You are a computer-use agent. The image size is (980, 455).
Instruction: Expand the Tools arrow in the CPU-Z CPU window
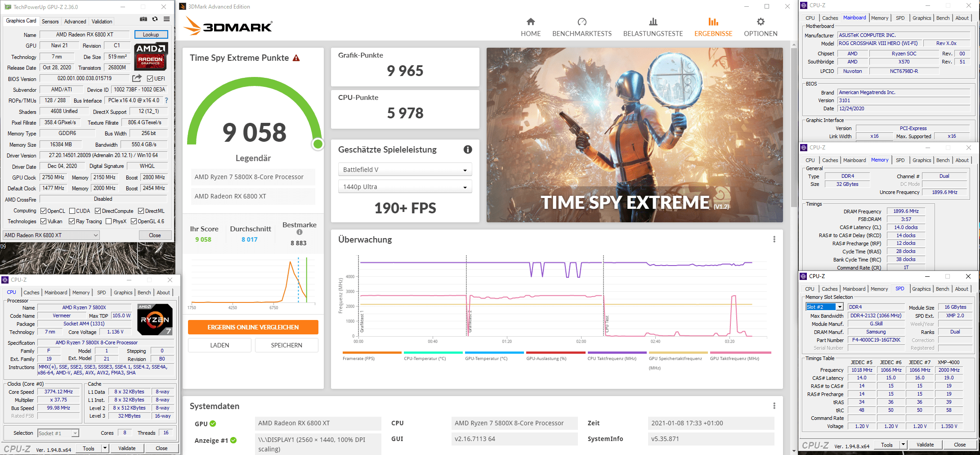tap(105, 448)
